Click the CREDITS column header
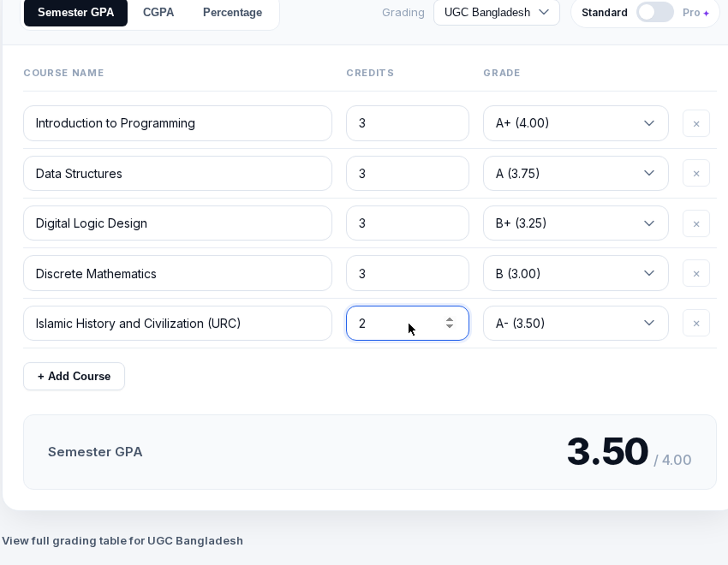This screenshot has height=565, width=728. [370, 73]
